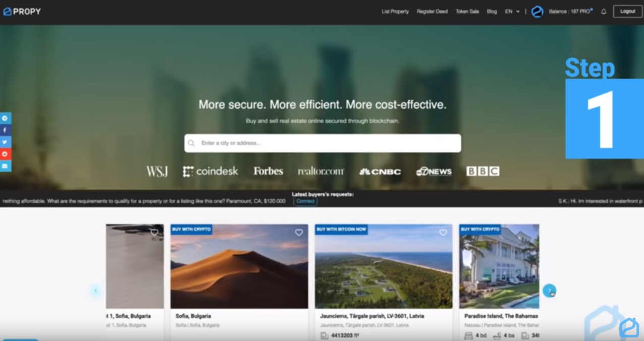Select the Token Sale menu item
This screenshot has height=341, width=644.
467,11
